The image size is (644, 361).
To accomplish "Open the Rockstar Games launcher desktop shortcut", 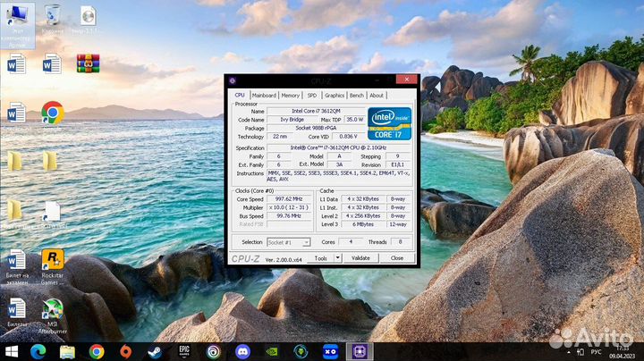I will [53, 267].
